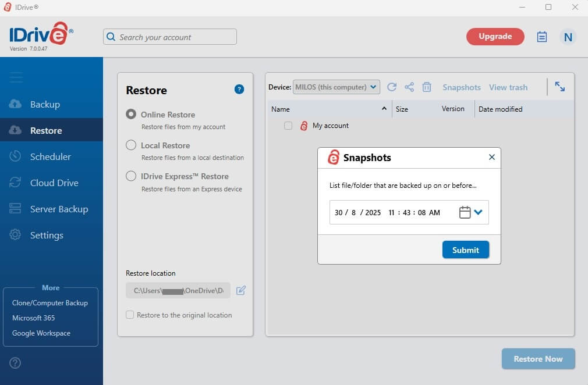This screenshot has width=588, height=385.
Task: Click the View trash link
Action: [508, 87]
